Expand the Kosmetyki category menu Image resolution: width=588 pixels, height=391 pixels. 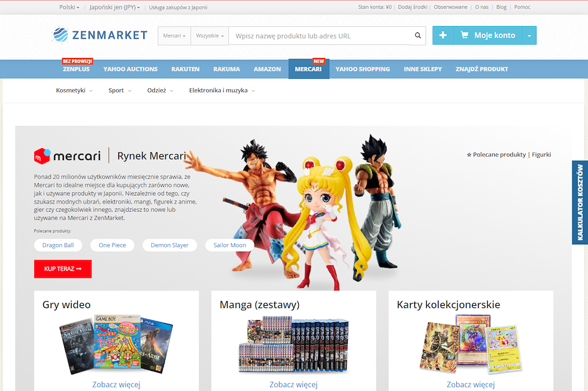(74, 90)
